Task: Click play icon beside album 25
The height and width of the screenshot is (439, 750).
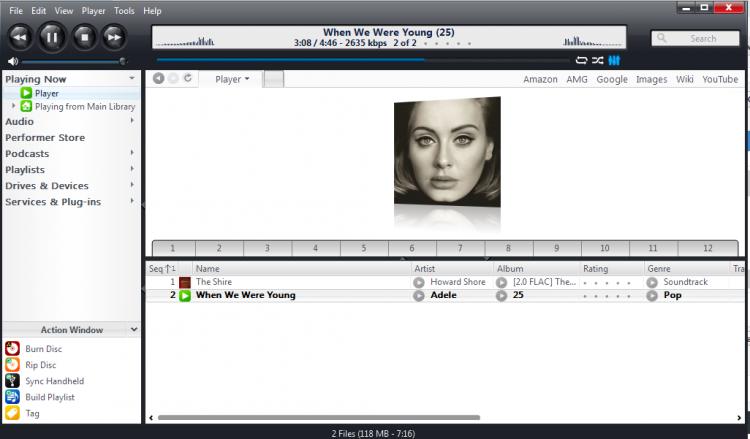Action: click(501, 296)
